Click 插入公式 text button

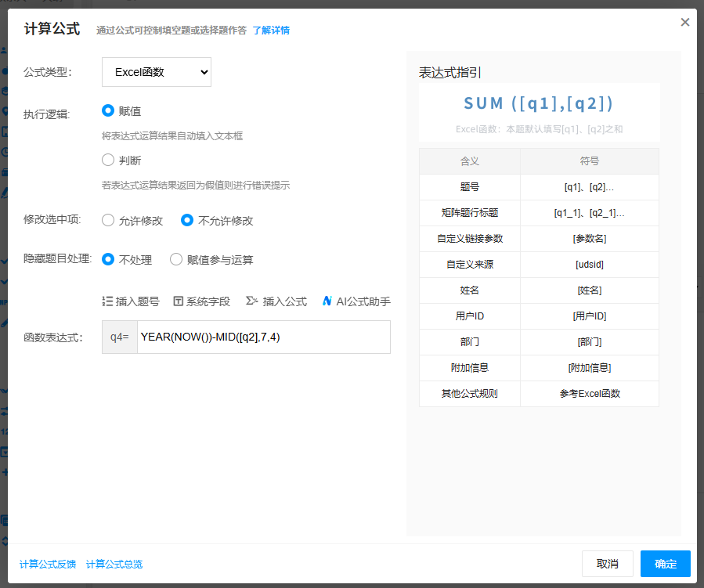[284, 301]
